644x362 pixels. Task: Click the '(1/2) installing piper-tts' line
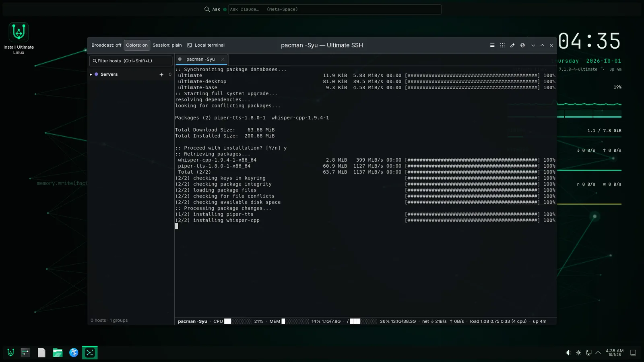pos(215,214)
